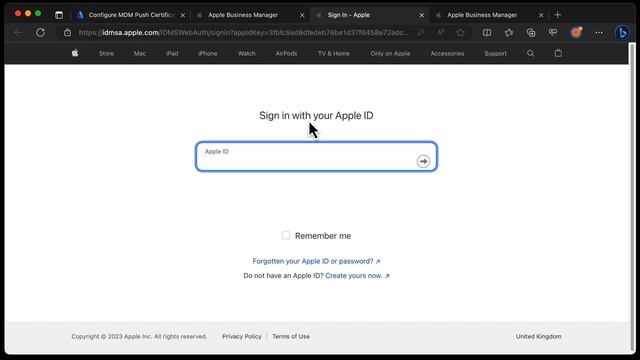The image size is (640, 360).
Task: Open browser essentials heart icon
Action: coord(553,33)
